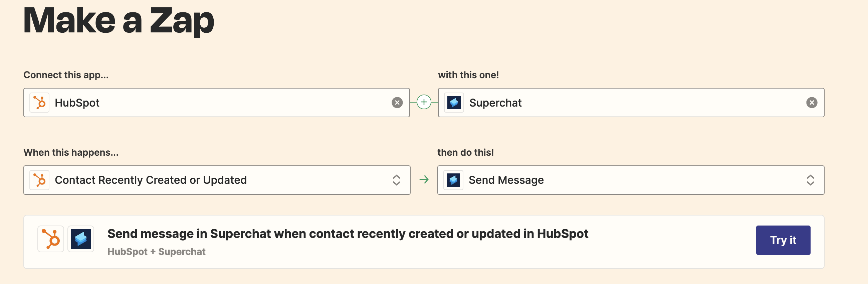The width and height of the screenshot is (868, 284).
Task: Click the Superchat logo on the Zap template card
Action: [x=81, y=239]
